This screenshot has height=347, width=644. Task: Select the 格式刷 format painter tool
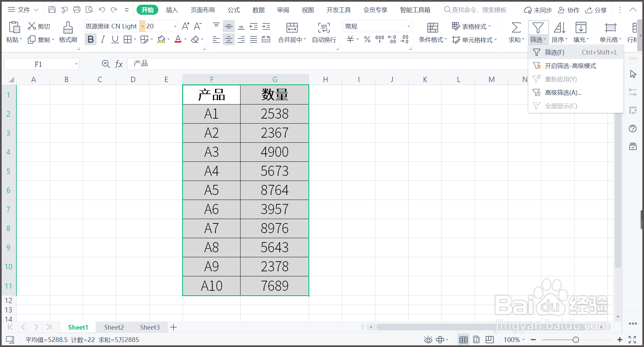point(67,32)
